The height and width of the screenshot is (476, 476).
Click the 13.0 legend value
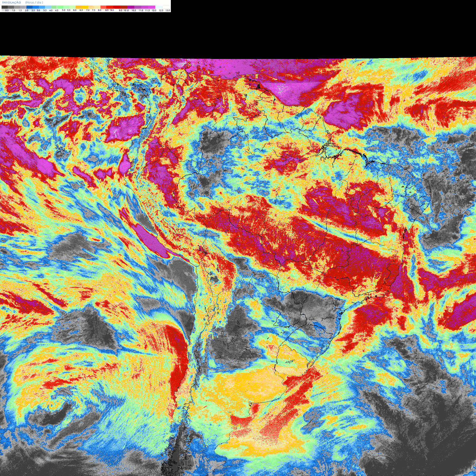pos(168,10)
